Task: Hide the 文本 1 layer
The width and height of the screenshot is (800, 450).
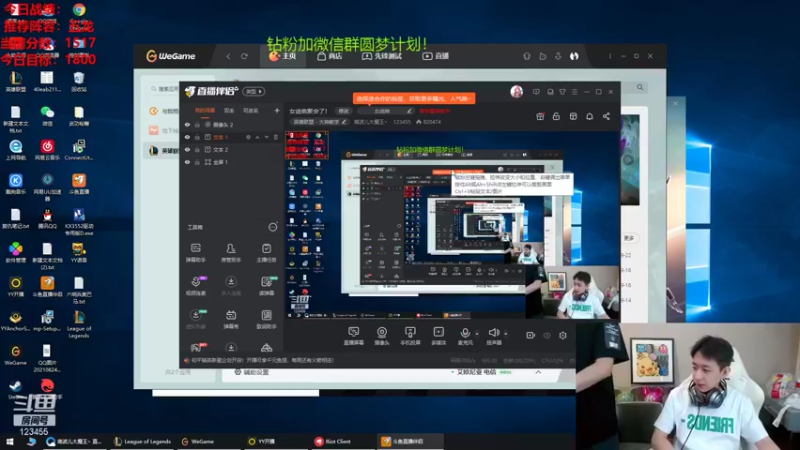Action: tap(187, 137)
